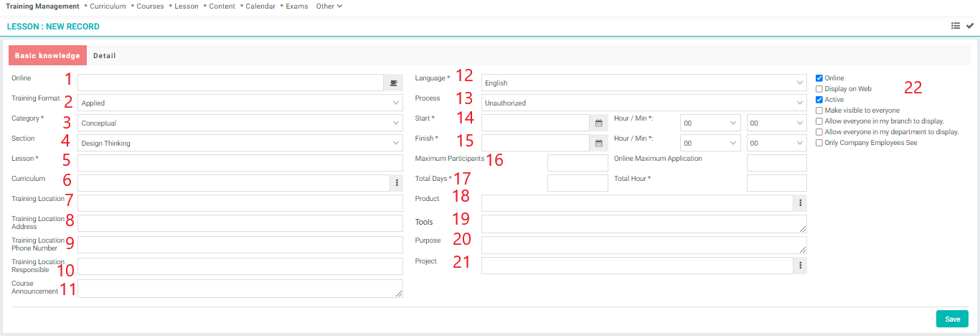Expand the Language dropdown showing English

644,83
